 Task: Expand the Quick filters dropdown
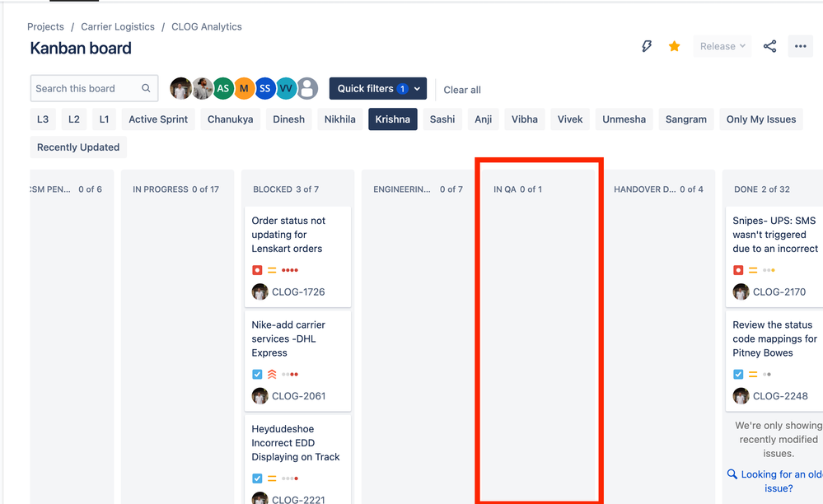pyautogui.click(x=378, y=89)
